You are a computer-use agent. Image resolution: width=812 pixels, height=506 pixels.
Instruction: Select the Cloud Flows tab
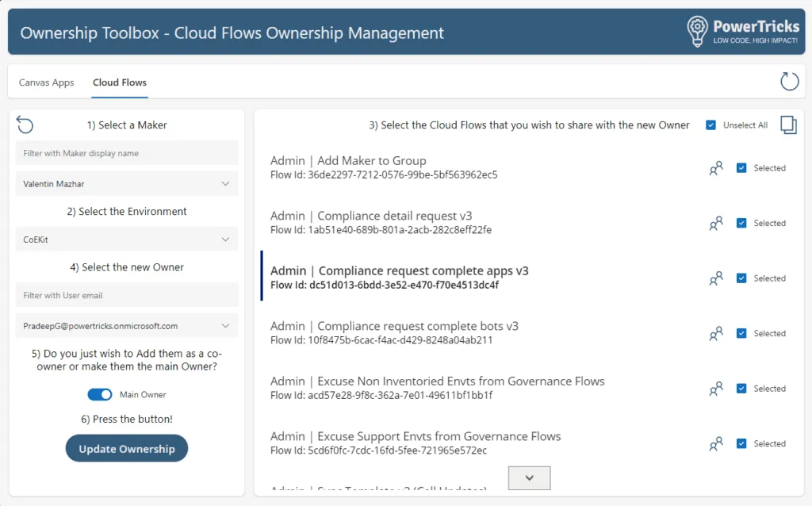(x=120, y=82)
